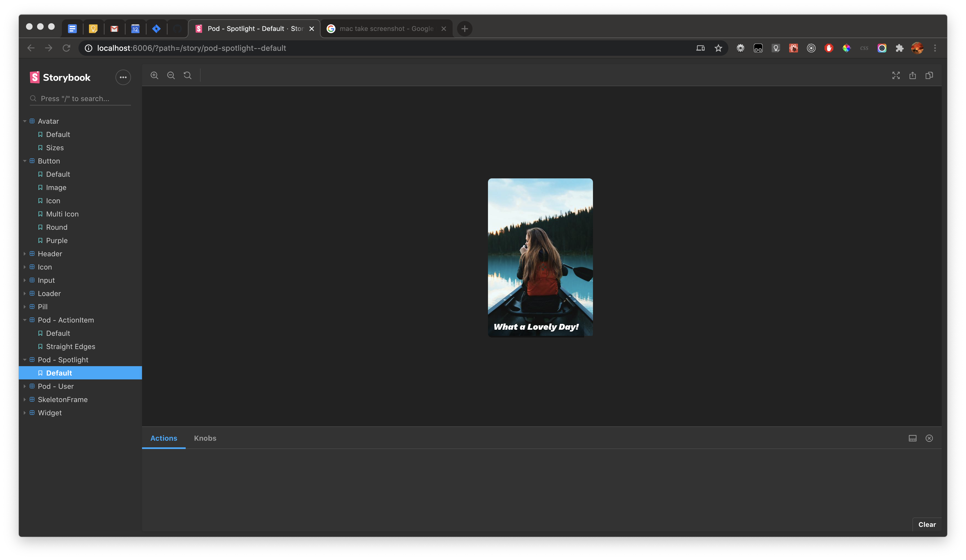Switch to the Knobs tab
Image resolution: width=966 pixels, height=560 pixels.
coord(205,438)
